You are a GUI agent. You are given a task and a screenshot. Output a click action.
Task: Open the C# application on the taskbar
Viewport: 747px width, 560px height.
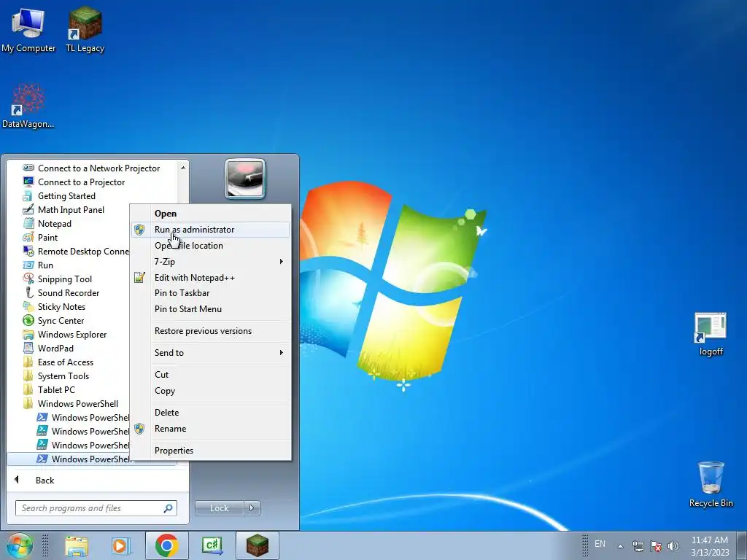click(x=212, y=545)
